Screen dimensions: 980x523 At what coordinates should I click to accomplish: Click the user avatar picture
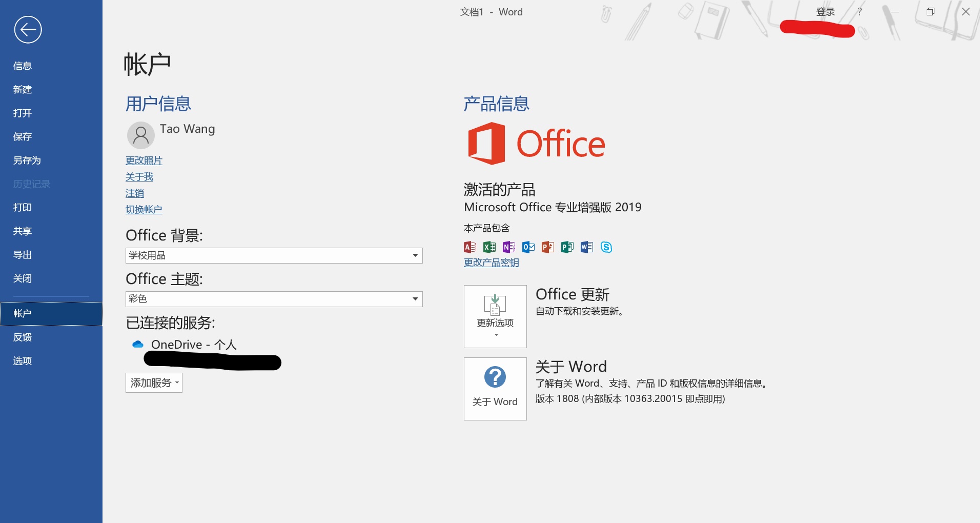click(x=140, y=135)
